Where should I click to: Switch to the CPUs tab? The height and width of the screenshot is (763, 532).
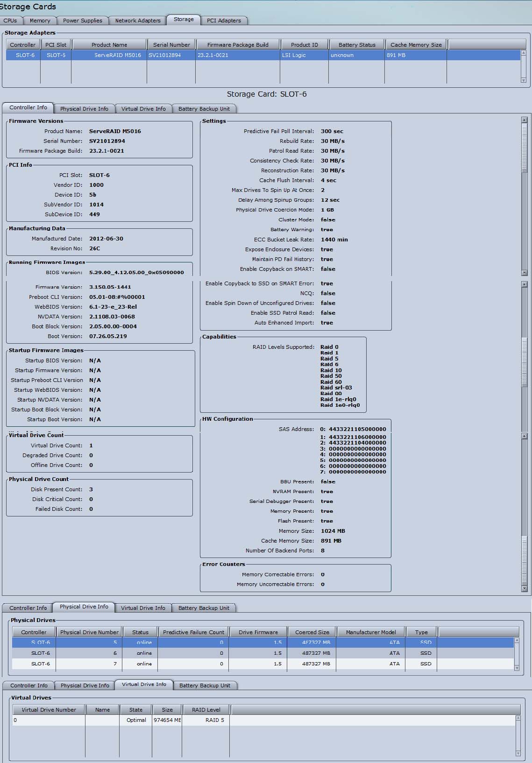(10, 21)
